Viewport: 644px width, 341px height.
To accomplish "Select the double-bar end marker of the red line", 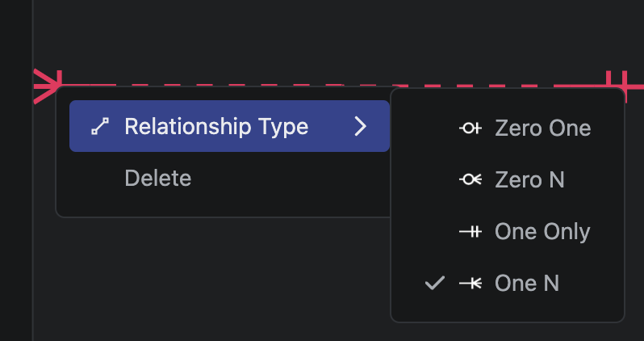I will 617,82.
